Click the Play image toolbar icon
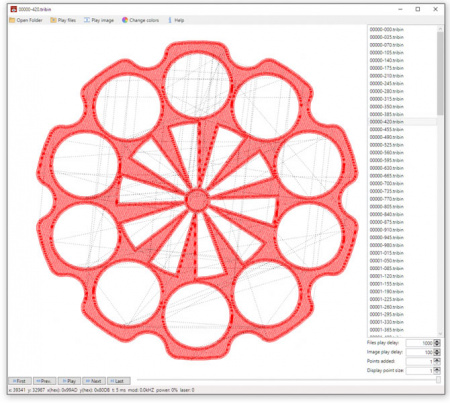The width and height of the screenshot is (450, 403). 87,20
